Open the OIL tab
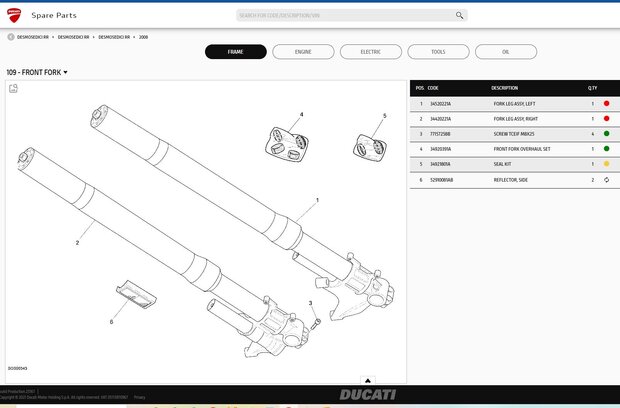This screenshot has height=408, width=620. pos(506,52)
